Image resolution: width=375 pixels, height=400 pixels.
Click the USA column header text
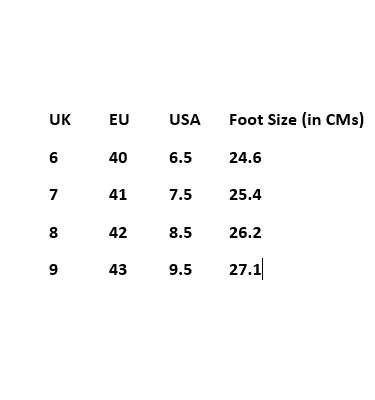pos(185,120)
